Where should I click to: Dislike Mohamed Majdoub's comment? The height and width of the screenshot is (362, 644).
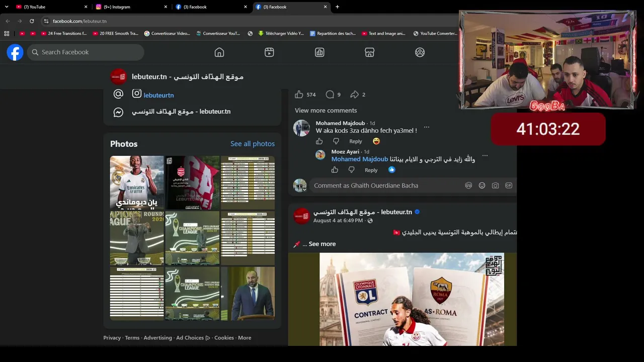(336, 141)
